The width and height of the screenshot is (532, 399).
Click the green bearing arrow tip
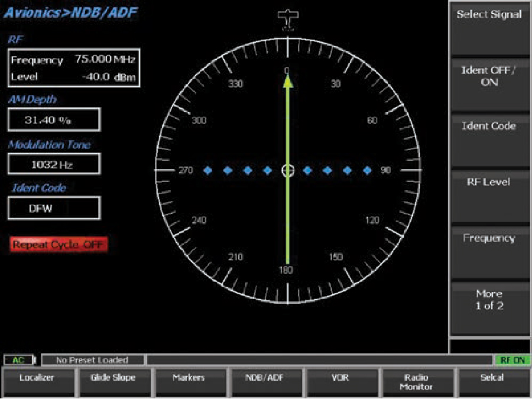click(288, 81)
